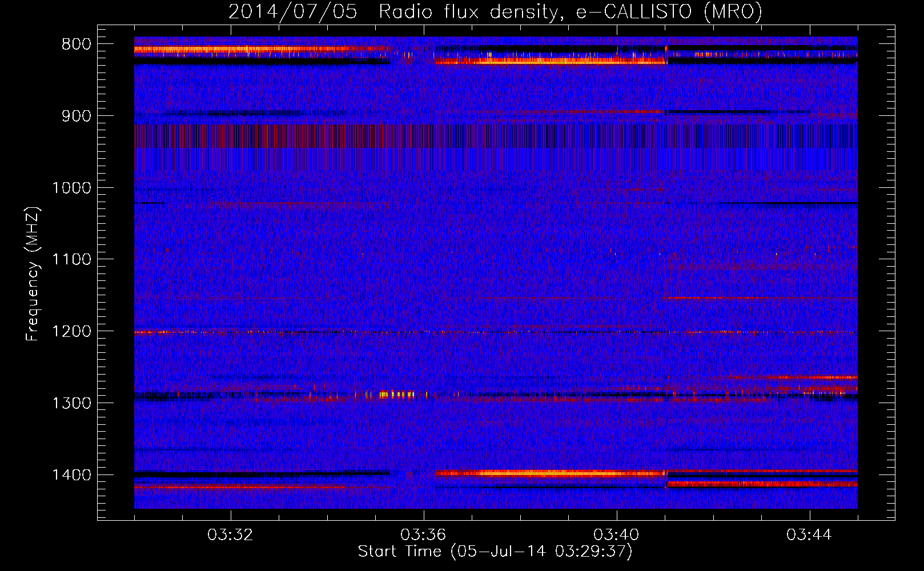The width and height of the screenshot is (924, 571).
Task: Click the 1400 frequency tick label
Action: click(x=71, y=475)
